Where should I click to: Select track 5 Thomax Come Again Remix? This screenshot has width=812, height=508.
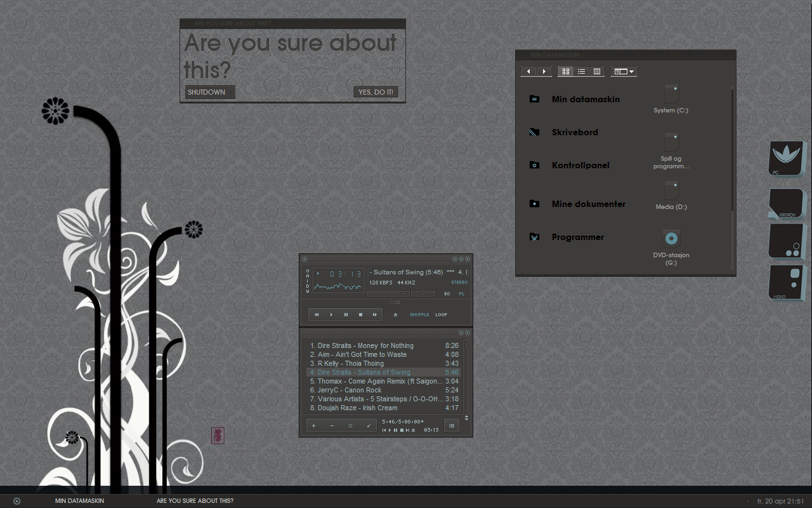(x=384, y=381)
